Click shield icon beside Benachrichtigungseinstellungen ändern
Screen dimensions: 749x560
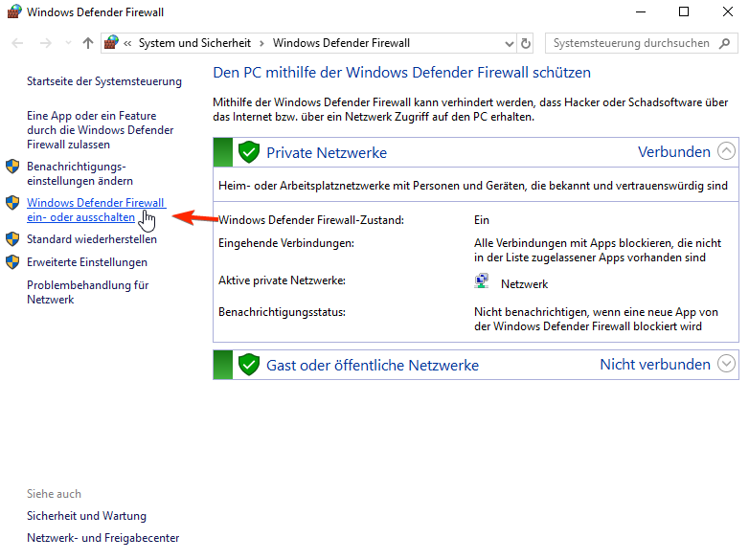click(x=12, y=167)
